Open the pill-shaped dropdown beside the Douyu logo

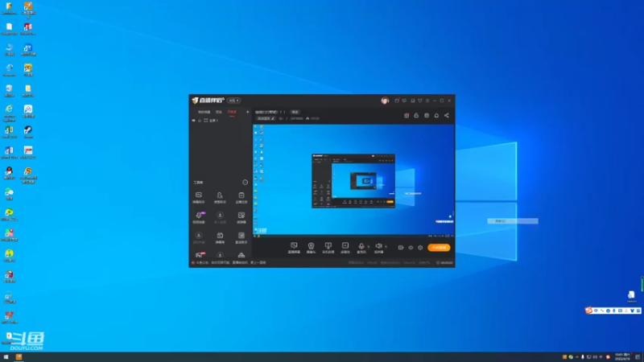tap(233, 101)
